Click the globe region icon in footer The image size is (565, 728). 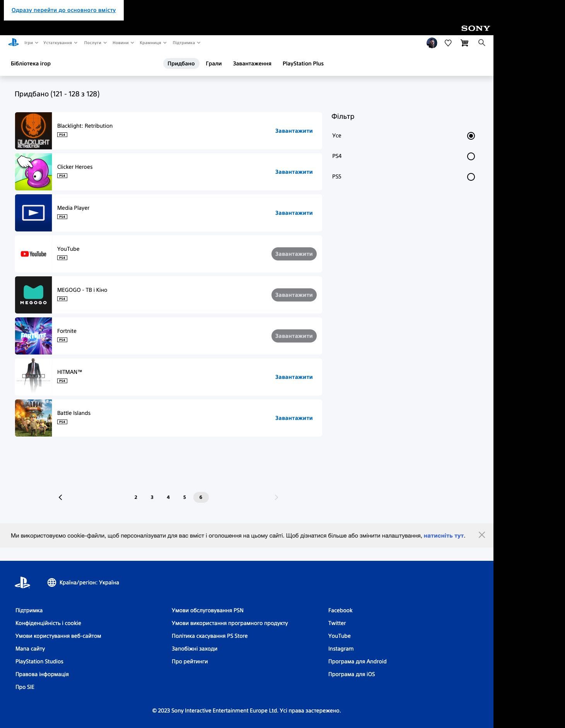pyautogui.click(x=52, y=582)
